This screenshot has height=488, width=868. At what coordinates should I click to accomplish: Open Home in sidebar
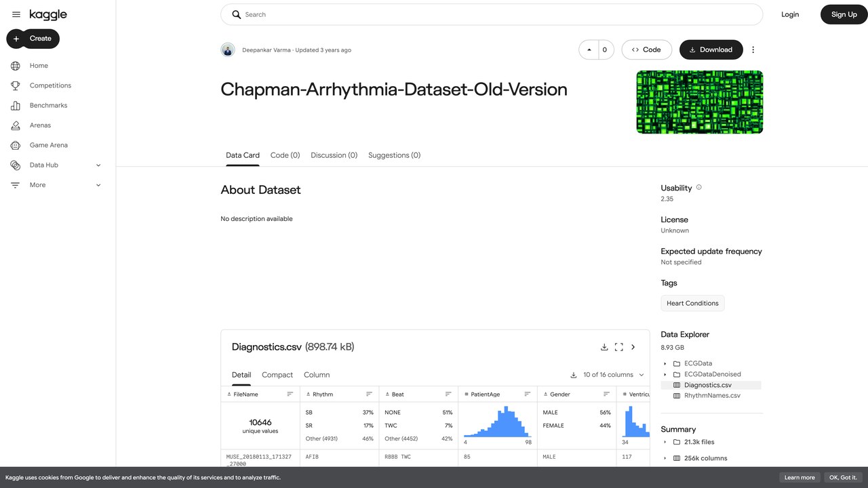[x=39, y=66]
